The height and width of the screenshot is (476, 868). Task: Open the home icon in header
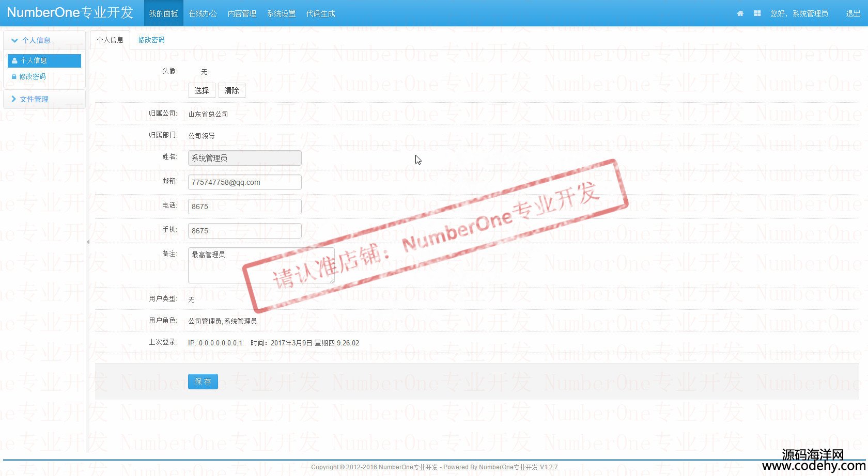740,13
